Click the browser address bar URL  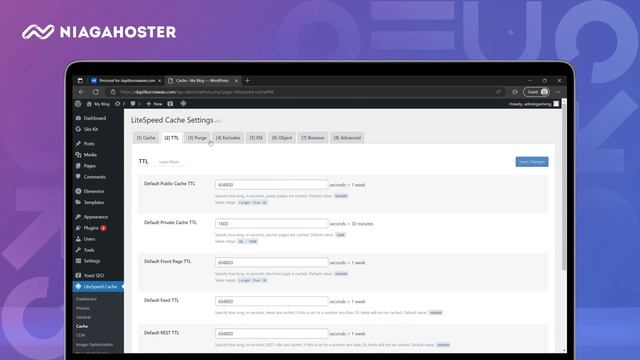click(197, 92)
